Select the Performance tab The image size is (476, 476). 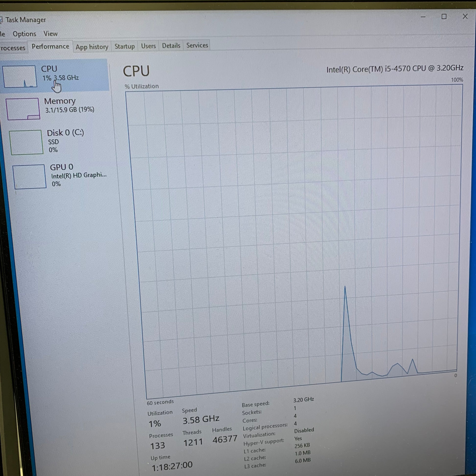click(x=50, y=46)
